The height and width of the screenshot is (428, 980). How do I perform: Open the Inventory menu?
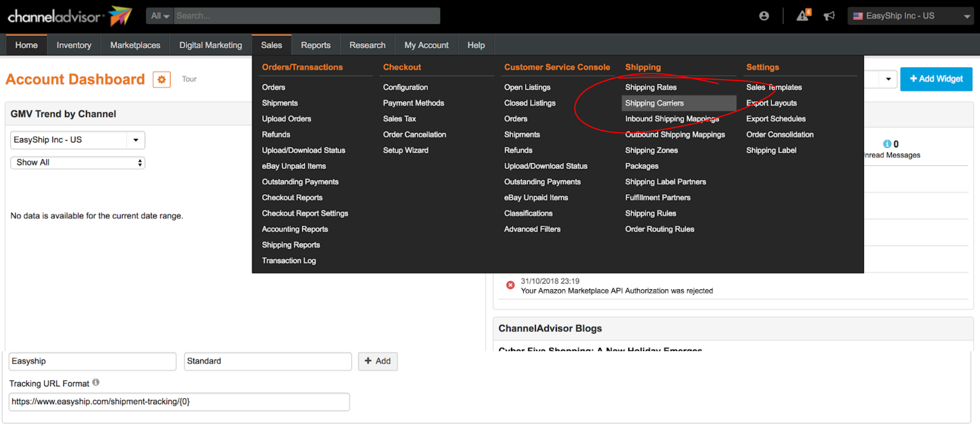[x=74, y=45]
